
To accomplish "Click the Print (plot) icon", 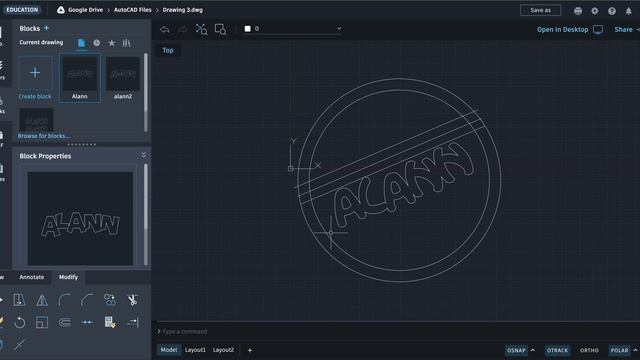I will 578,11.
